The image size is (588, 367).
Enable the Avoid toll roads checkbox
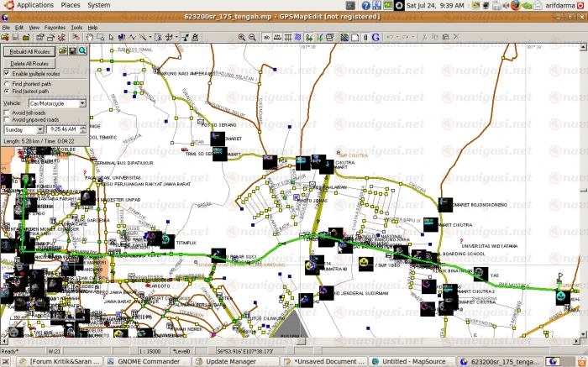pyautogui.click(x=8, y=112)
